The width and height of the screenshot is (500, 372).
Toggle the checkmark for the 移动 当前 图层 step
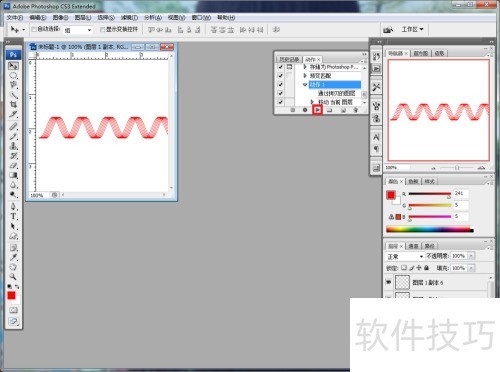280,102
